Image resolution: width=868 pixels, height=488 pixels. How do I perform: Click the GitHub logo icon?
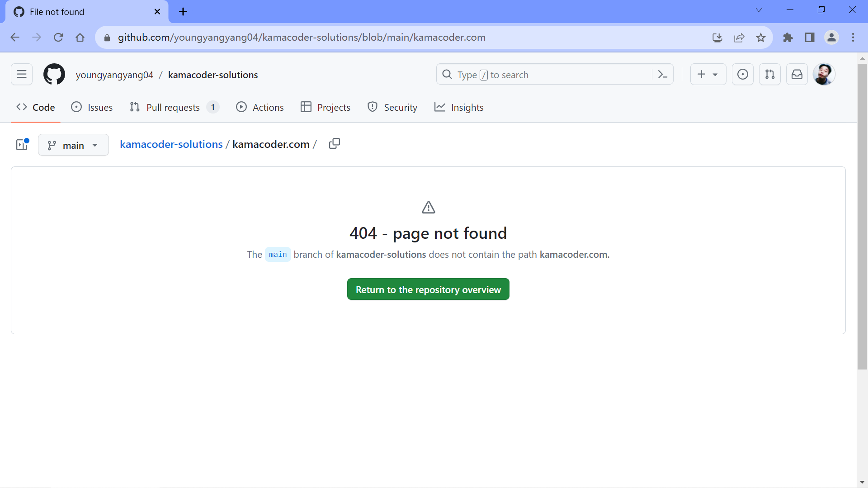click(x=54, y=74)
